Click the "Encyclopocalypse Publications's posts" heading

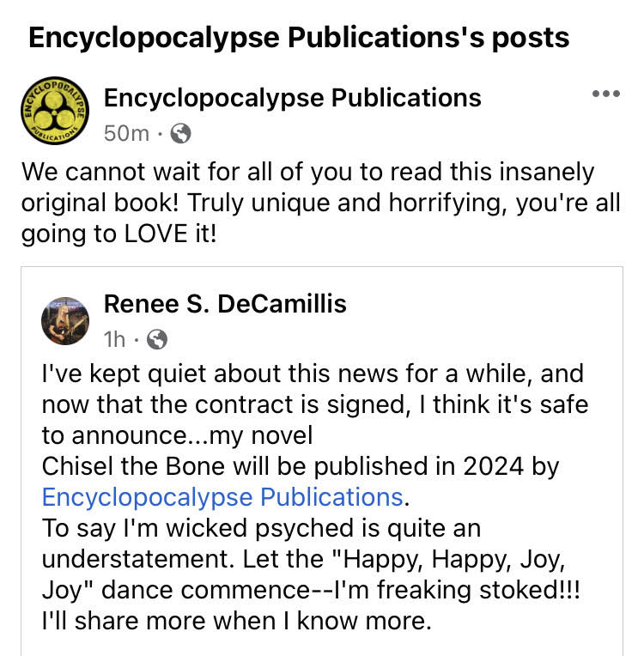(x=299, y=38)
